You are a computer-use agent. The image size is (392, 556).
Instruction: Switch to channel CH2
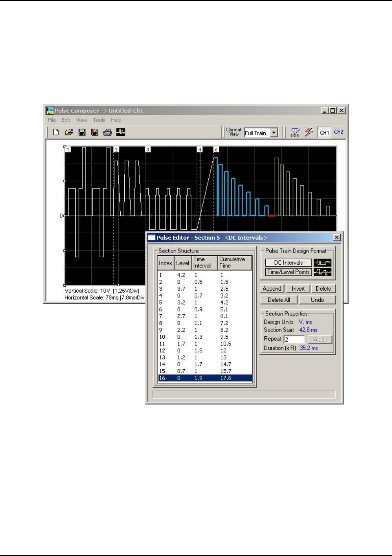point(338,132)
